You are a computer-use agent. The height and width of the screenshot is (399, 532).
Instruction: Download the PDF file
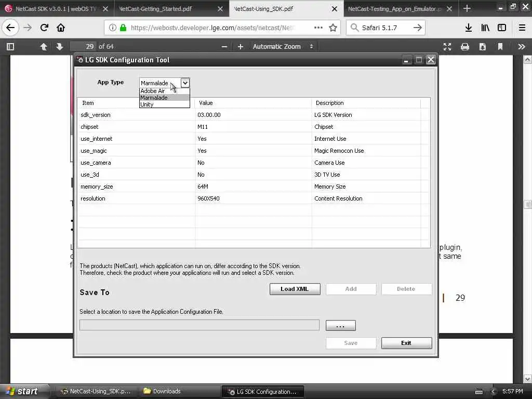coord(483,46)
